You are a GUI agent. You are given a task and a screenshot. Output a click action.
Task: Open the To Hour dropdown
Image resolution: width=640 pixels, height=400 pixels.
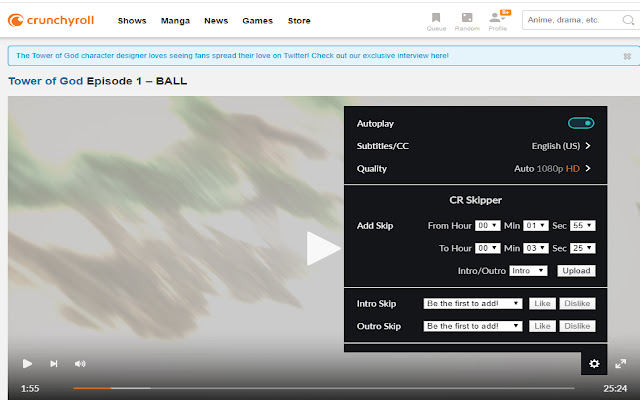[x=488, y=248]
